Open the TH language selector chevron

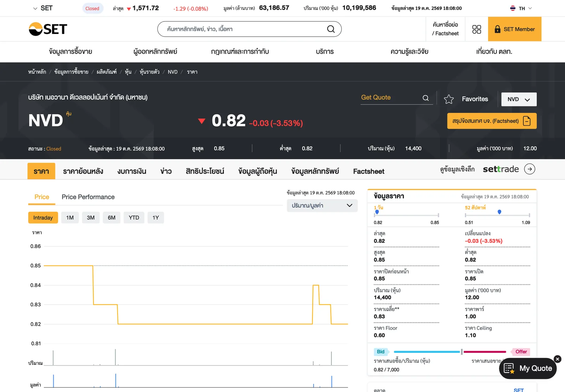(x=530, y=8)
